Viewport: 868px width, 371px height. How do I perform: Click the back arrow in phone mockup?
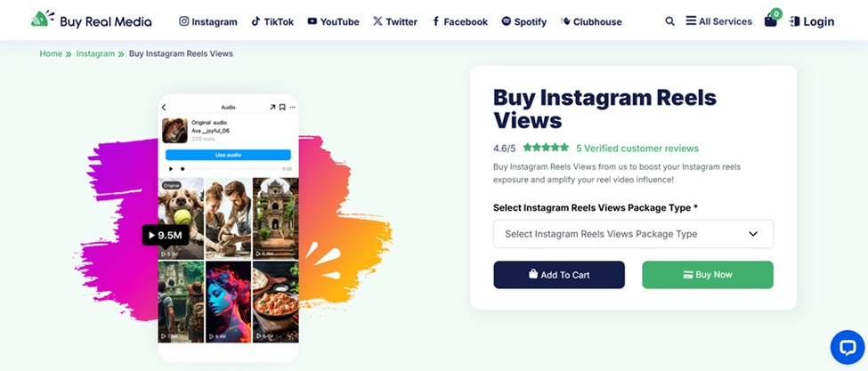[x=165, y=108]
